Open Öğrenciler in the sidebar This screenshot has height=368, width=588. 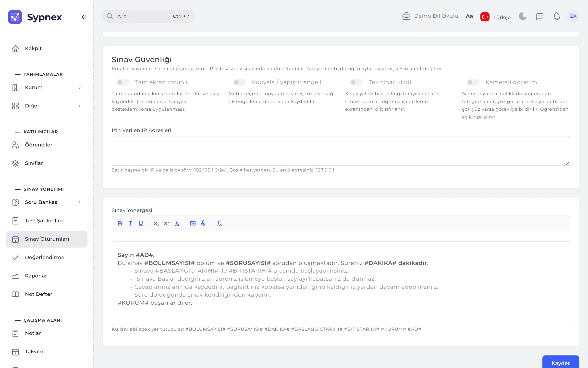pos(47,145)
